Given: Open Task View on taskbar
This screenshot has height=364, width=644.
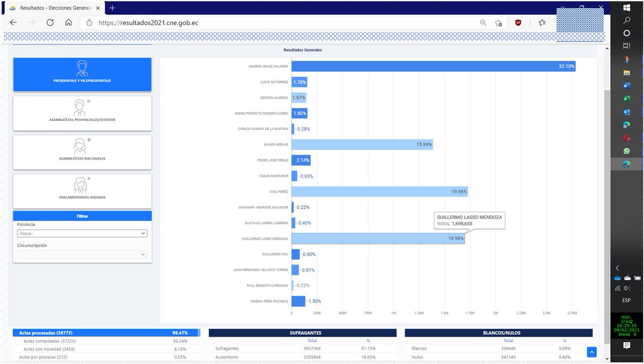Looking at the screenshot, I should point(626,46).
